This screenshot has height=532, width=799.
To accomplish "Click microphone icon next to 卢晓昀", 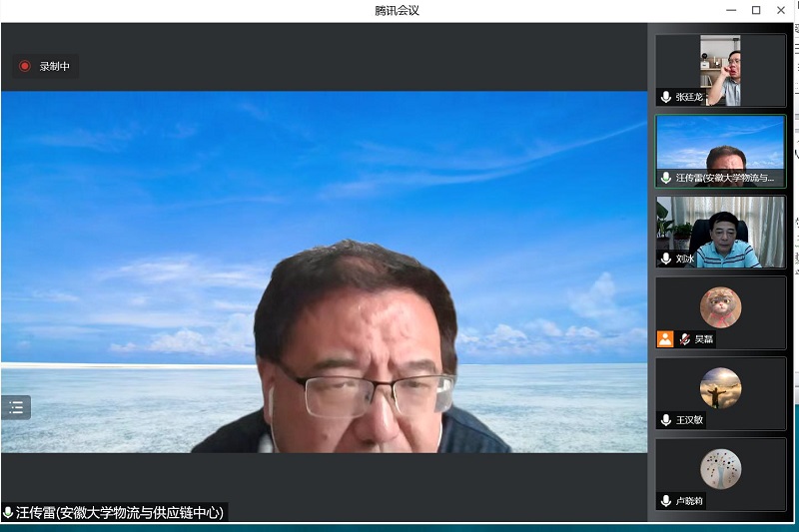I will tap(666, 501).
